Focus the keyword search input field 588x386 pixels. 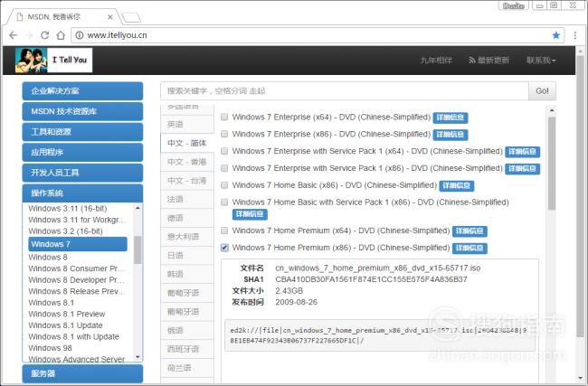click(x=345, y=90)
